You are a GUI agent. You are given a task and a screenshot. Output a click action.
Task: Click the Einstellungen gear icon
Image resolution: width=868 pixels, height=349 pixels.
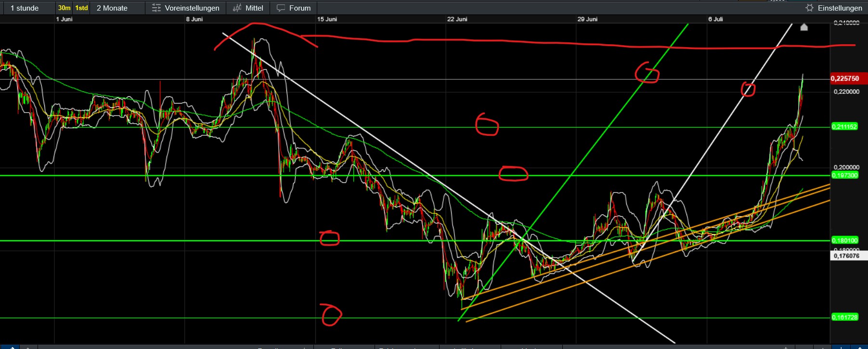[x=809, y=8]
